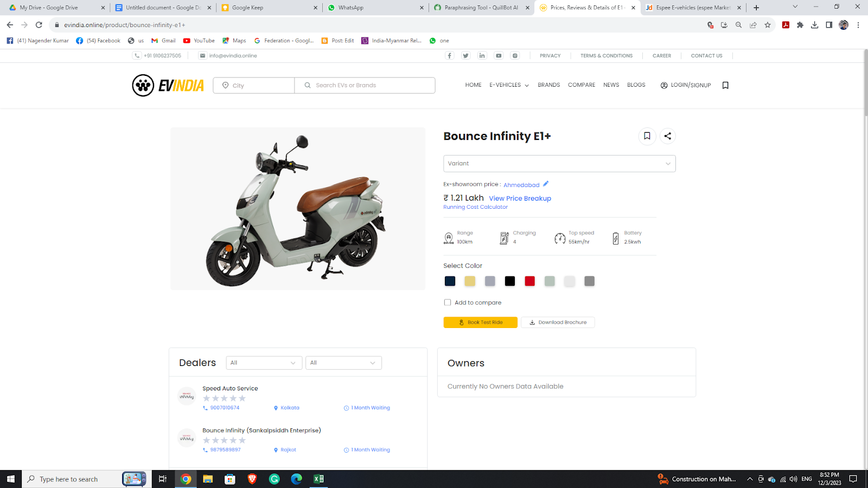Open Chrome from the Windows taskbar
The image size is (868, 488).
(186, 479)
